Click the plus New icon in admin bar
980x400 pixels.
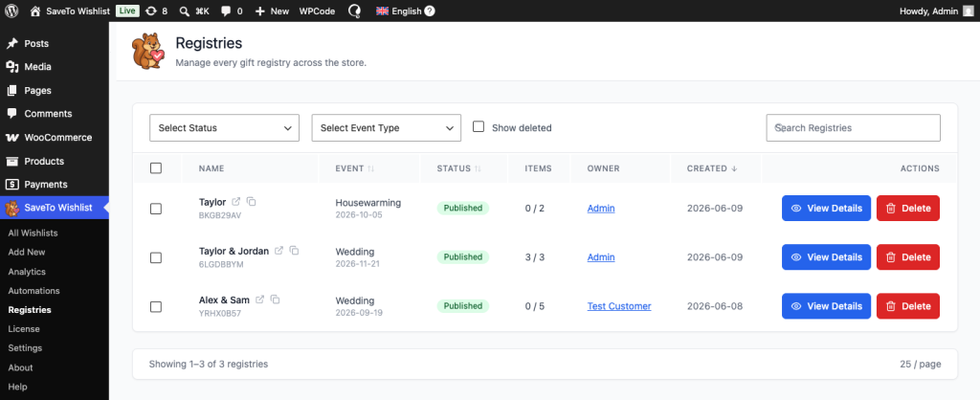click(x=260, y=11)
